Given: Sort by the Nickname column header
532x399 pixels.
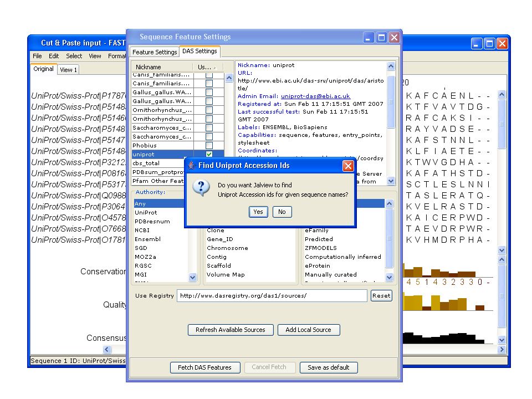Looking at the screenshot, I should [x=162, y=67].
